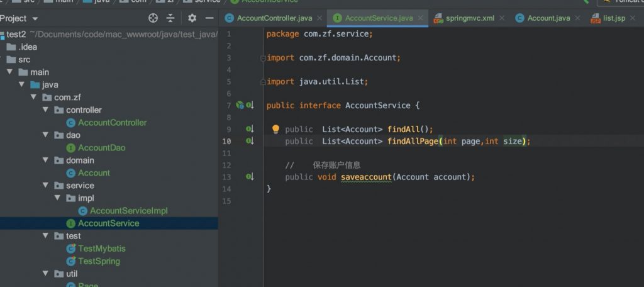This screenshot has width=644, height=287.
Task: Close the springmvc.xml tab
Action: click(501, 18)
